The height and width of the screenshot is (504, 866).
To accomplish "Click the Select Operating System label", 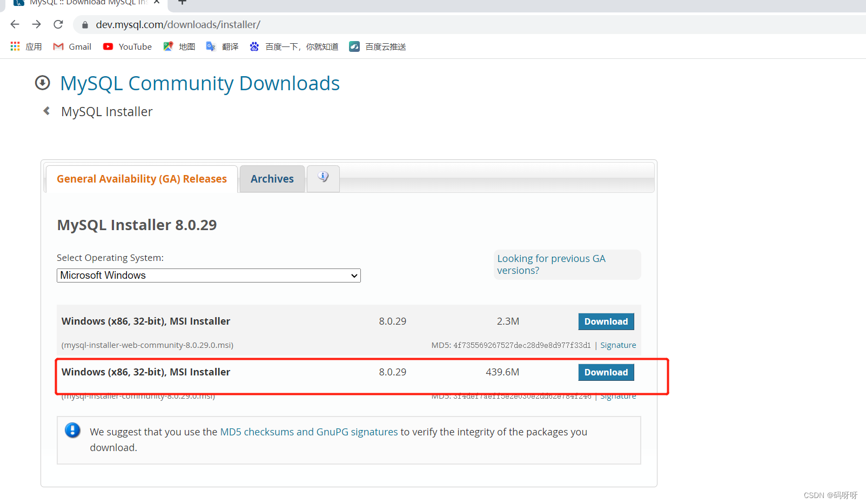I will [x=110, y=258].
